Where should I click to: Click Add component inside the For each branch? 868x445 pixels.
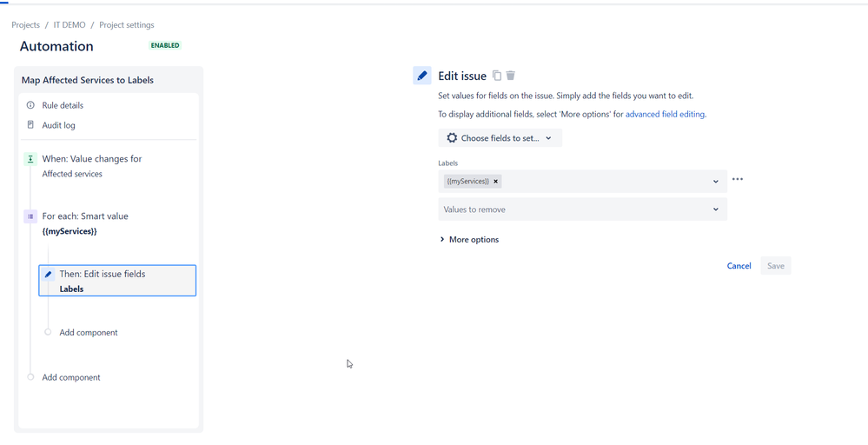click(89, 333)
